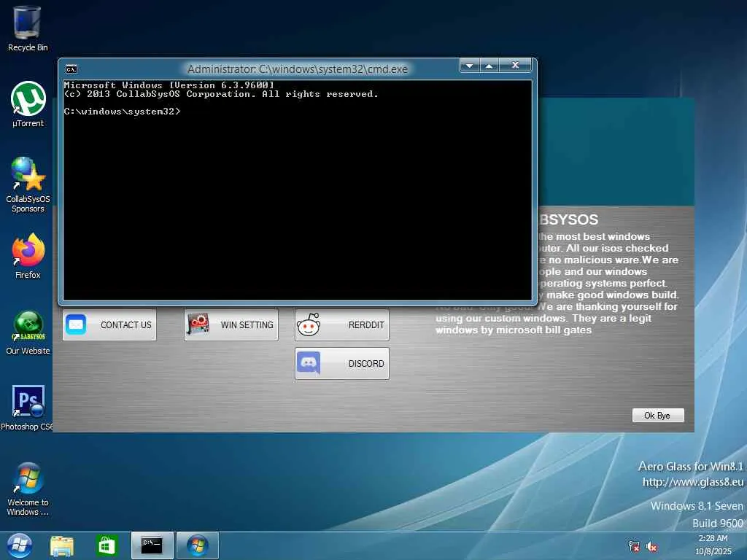The image size is (747, 560).
Task: Open the WIN SETTING button
Action: click(x=231, y=324)
